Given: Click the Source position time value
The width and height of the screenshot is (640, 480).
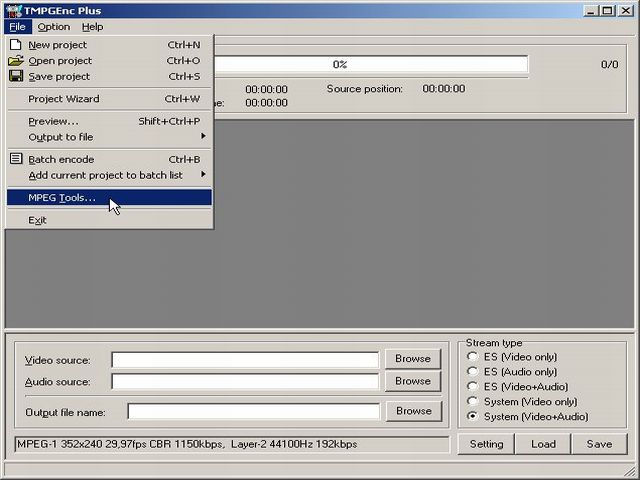Looking at the screenshot, I should 444,89.
